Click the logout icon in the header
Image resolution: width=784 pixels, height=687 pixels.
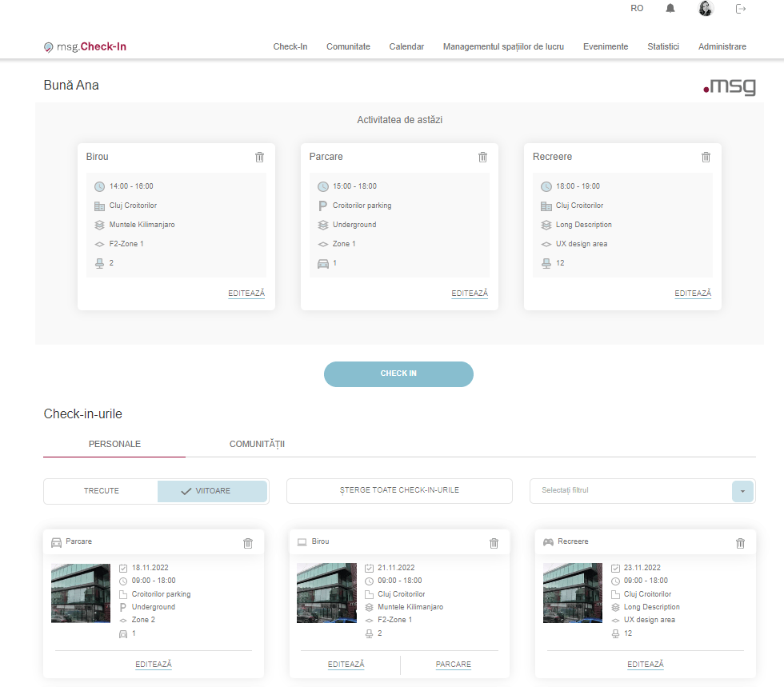[741, 9]
